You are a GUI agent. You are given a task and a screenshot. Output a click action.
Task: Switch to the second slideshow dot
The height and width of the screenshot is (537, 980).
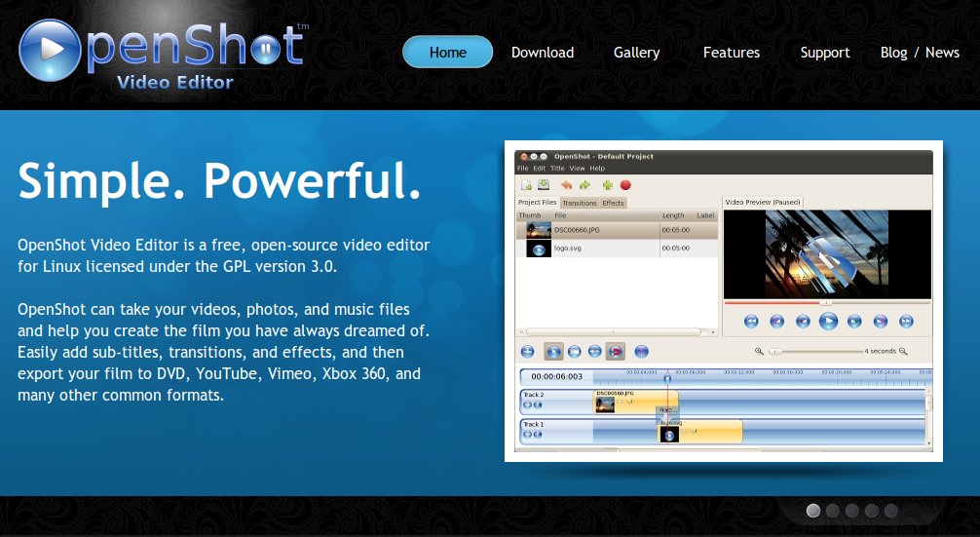pos(833,511)
